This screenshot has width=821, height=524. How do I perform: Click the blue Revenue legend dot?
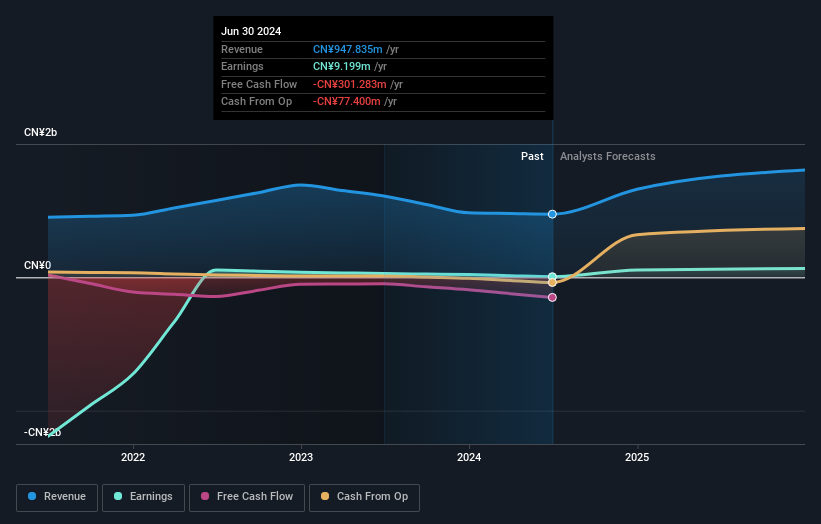[x=32, y=496]
